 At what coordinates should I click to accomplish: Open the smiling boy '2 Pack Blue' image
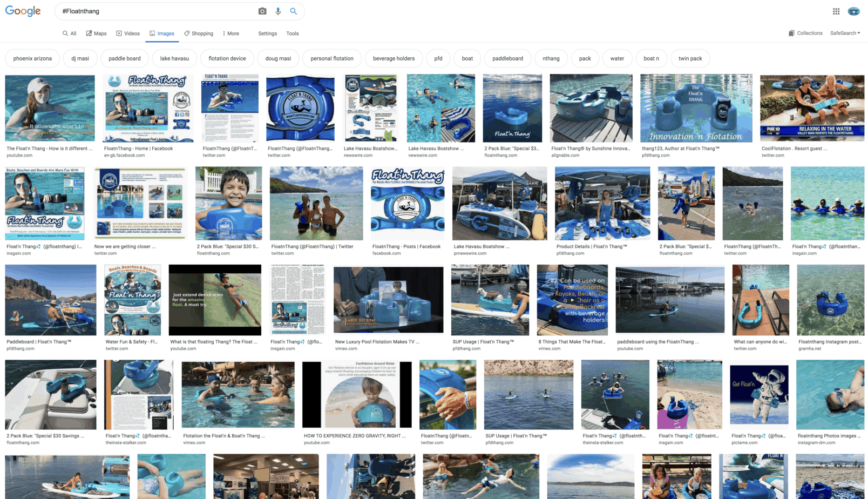(x=229, y=203)
